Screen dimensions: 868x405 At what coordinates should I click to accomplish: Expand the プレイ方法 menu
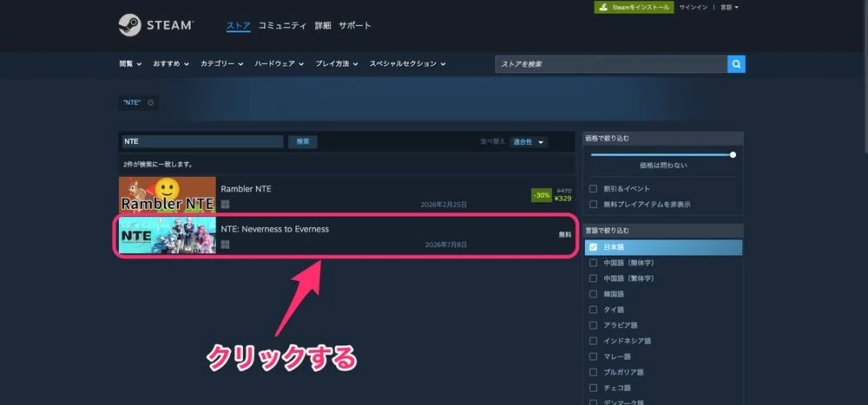(337, 64)
